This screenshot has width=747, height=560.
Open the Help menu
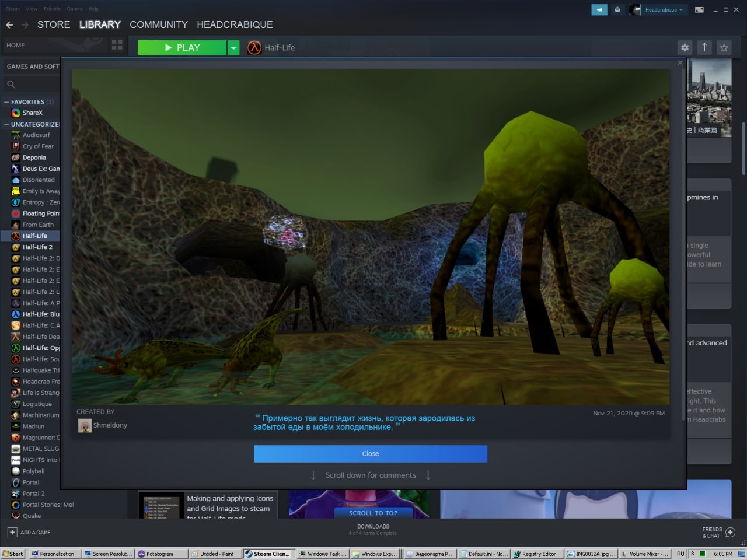tap(93, 9)
